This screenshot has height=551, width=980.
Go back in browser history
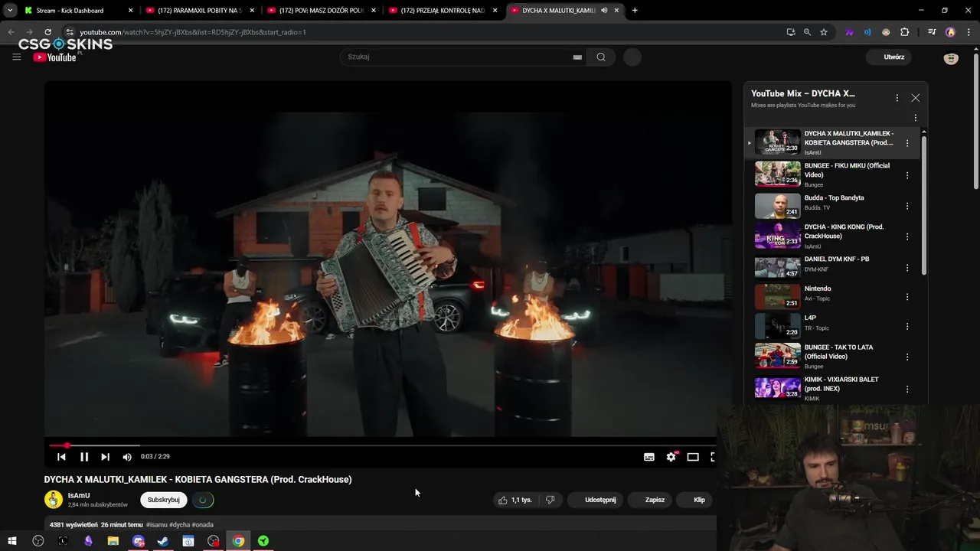[x=11, y=32]
